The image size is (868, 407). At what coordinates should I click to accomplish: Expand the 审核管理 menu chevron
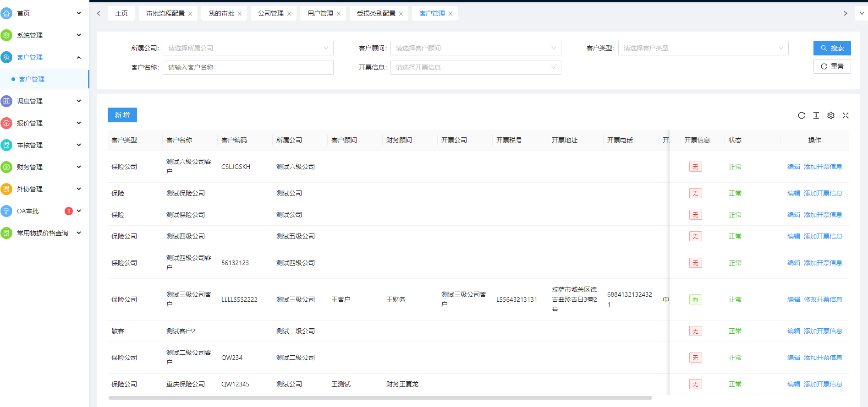tap(79, 145)
